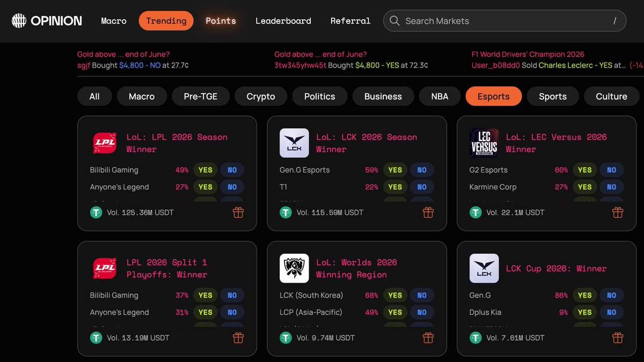Click gift icon on LPL Split 1 Playoffs card
This screenshot has height=362, width=644.
(x=238, y=338)
